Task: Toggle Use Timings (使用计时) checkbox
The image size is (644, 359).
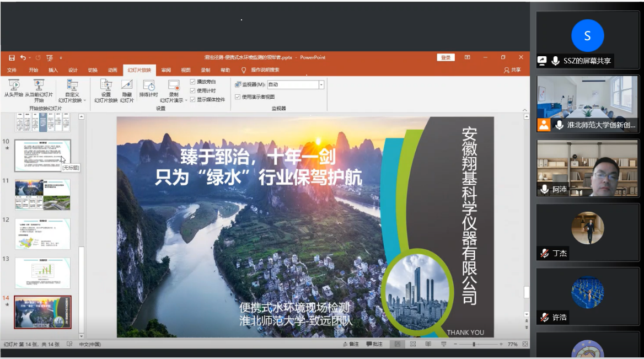Action: pyautogui.click(x=192, y=90)
